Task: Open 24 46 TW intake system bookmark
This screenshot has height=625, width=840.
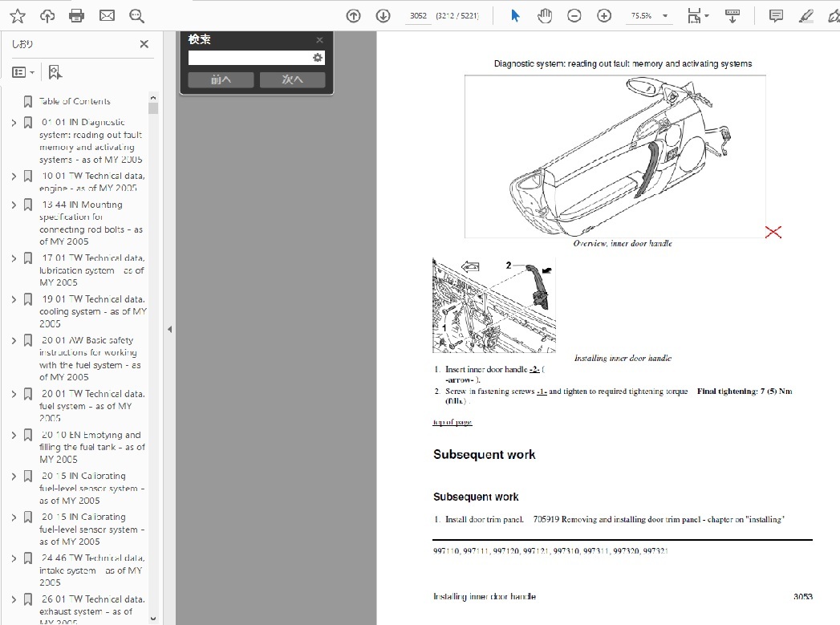Action: 92,570
